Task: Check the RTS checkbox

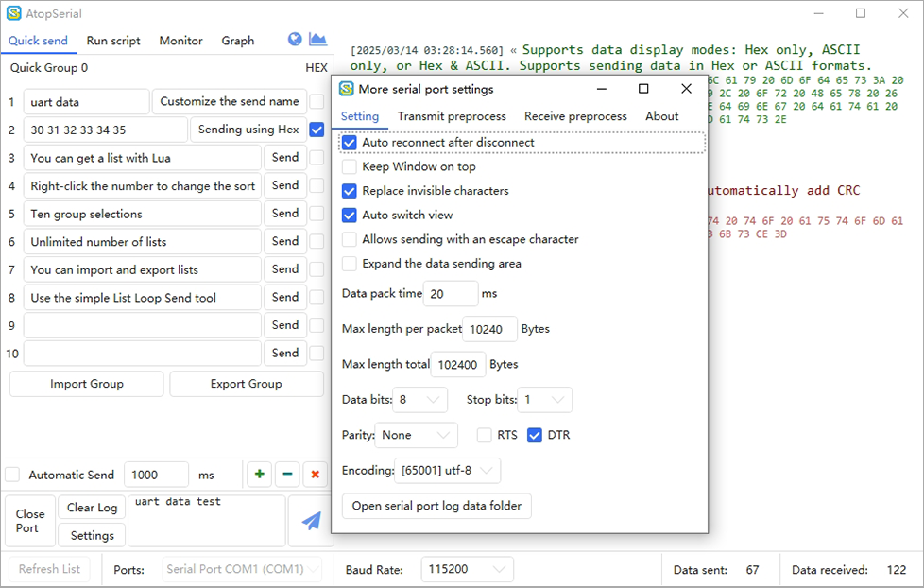Action: pos(485,435)
